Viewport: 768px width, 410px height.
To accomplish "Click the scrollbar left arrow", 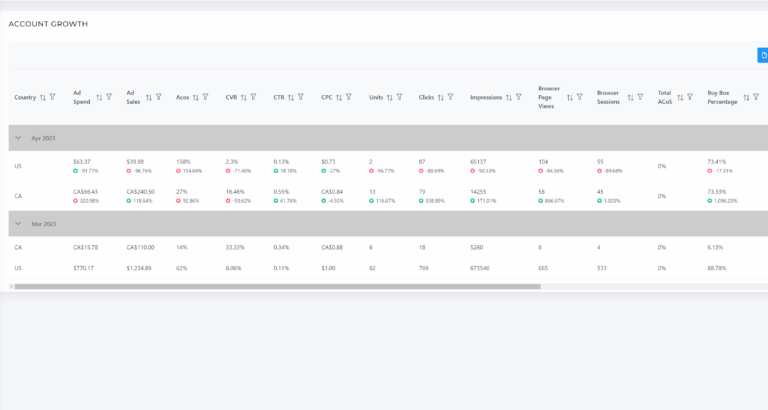I will pos(11,287).
